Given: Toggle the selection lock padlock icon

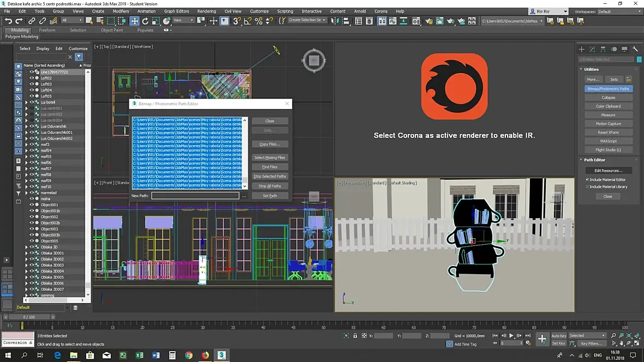Looking at the screenshot, I should coord(355,336).
